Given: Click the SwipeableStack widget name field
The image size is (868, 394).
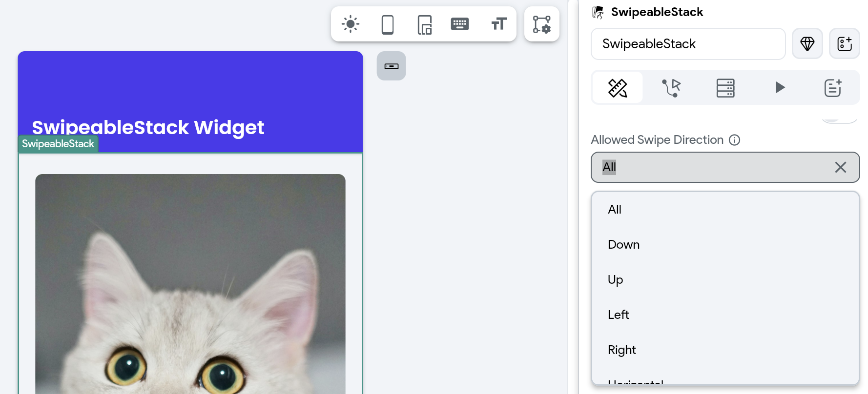Looking at the screenshot, I should tap(688, 44).
